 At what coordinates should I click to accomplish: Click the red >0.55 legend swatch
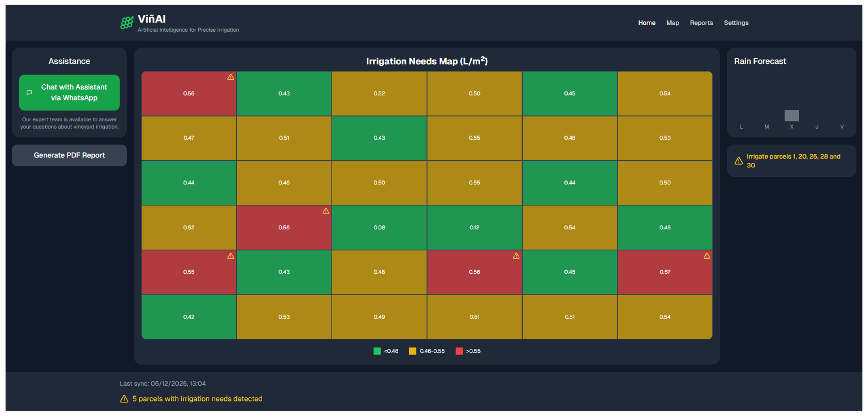459,351
